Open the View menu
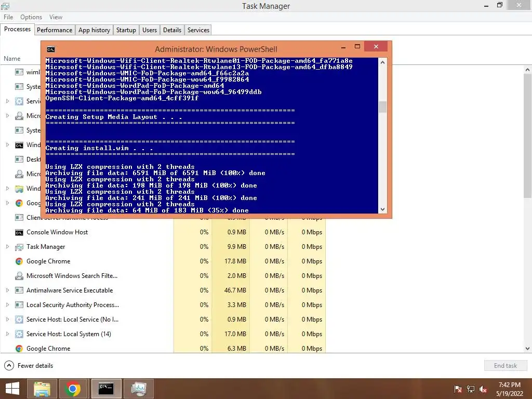This screenshot has width=532, height=399. pyautogui.click(x=56, y=17)
